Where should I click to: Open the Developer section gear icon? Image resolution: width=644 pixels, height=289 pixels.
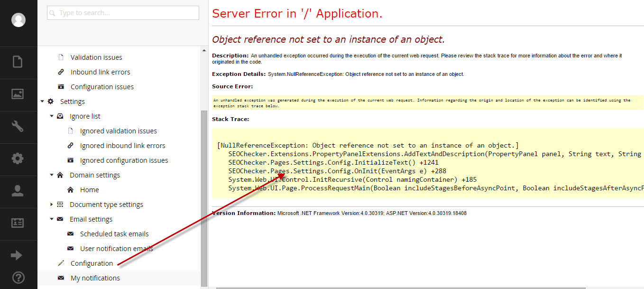pos(18,158)
